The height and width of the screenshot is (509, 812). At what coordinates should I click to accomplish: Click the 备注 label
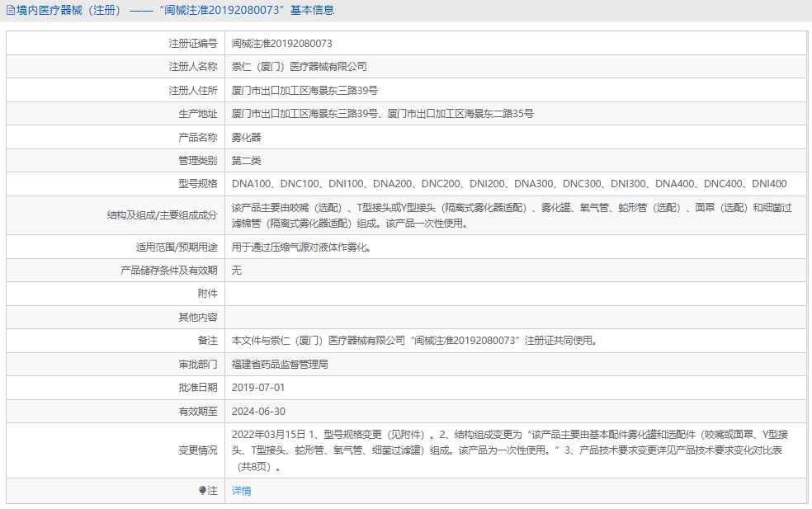coord(208,341)
